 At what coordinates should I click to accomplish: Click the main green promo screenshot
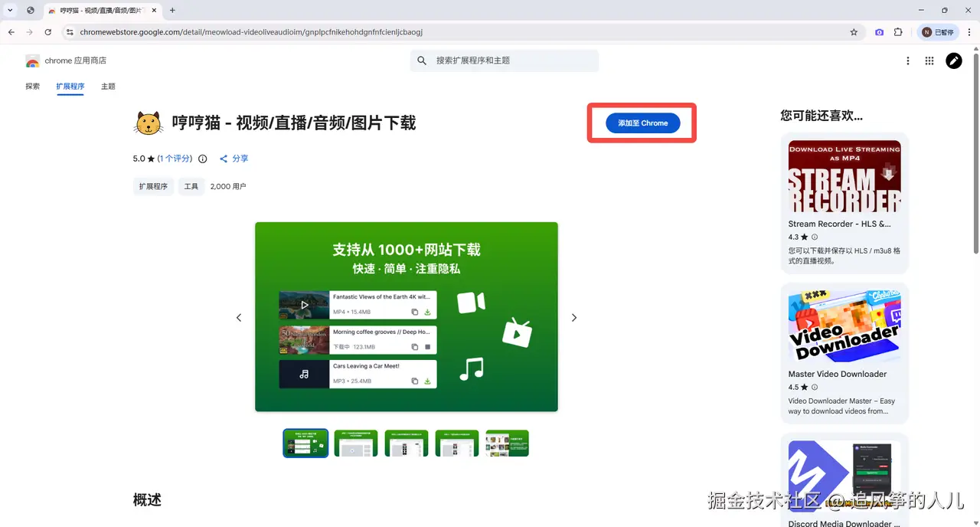(x=407, y=316)
